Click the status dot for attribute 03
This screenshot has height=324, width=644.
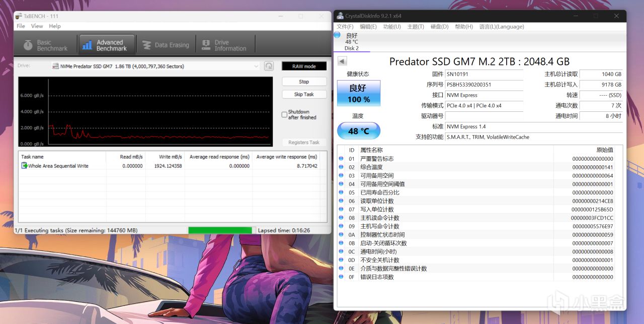pyautogui.click(x=341, y=175)
